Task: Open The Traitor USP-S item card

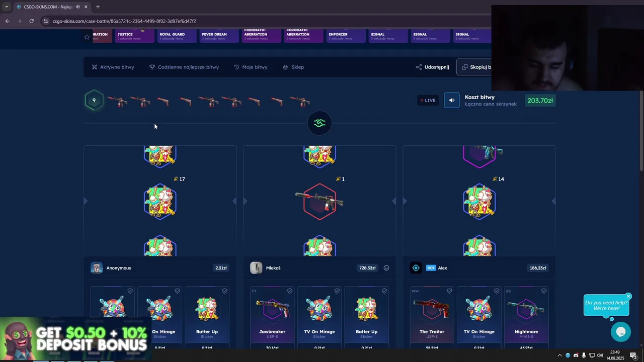Action: click(x=432, y=318)
